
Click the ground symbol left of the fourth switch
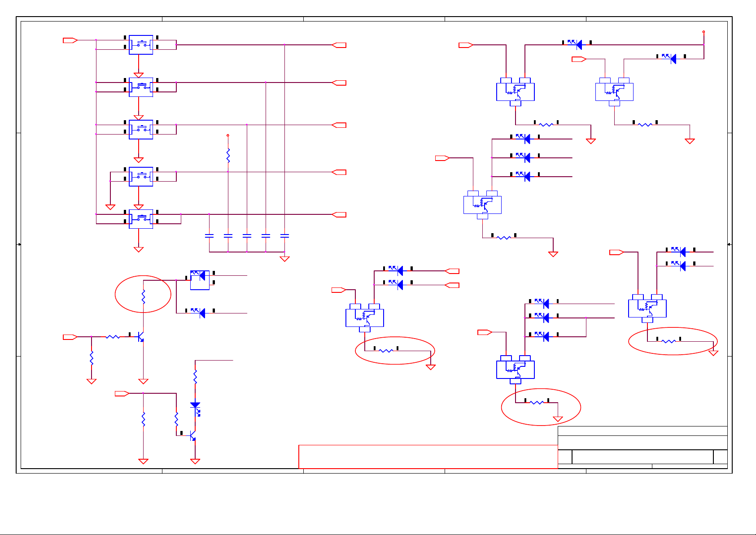(110, 207)
